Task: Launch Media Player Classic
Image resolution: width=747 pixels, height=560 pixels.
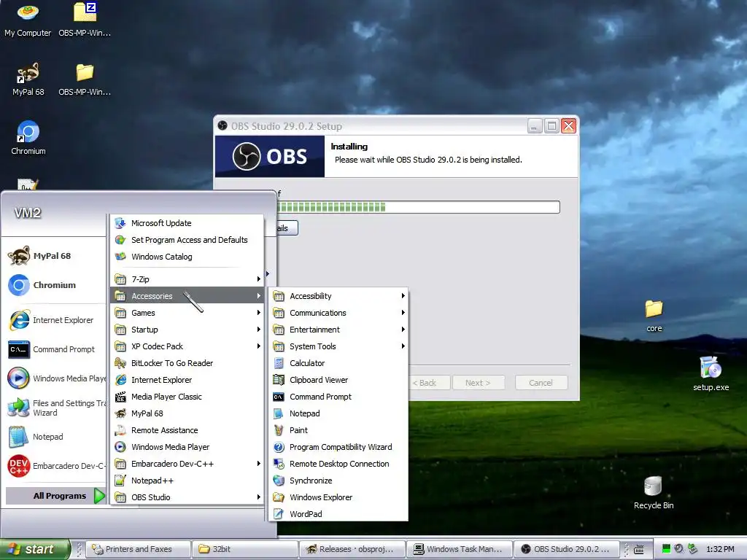Action: point(187,397)
